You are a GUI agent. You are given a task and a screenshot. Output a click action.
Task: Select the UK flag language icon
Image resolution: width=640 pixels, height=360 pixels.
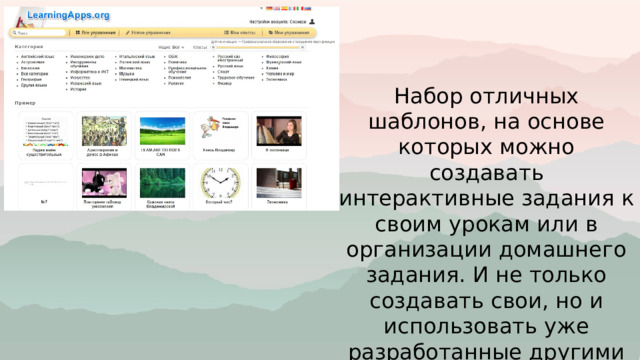(x=277, y=8)
